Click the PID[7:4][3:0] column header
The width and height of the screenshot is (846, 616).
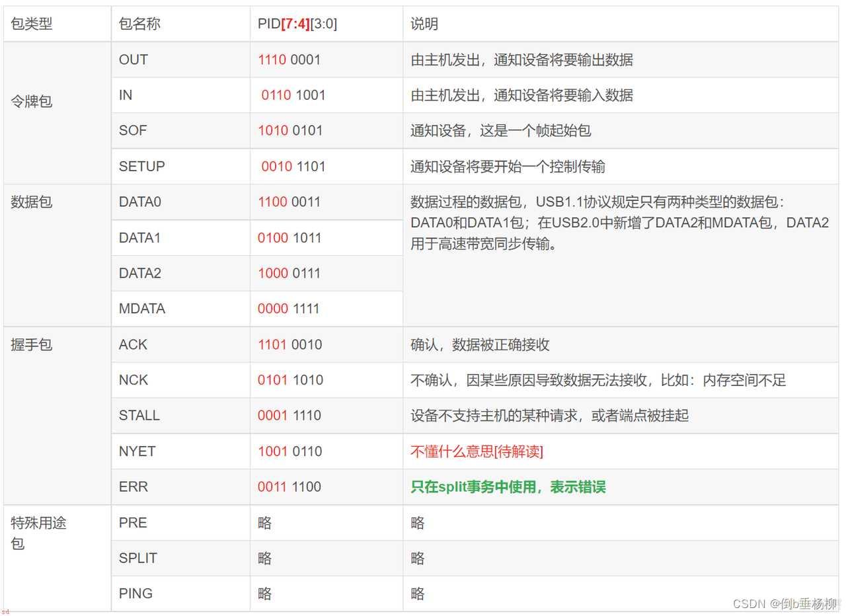click(327, 24)
